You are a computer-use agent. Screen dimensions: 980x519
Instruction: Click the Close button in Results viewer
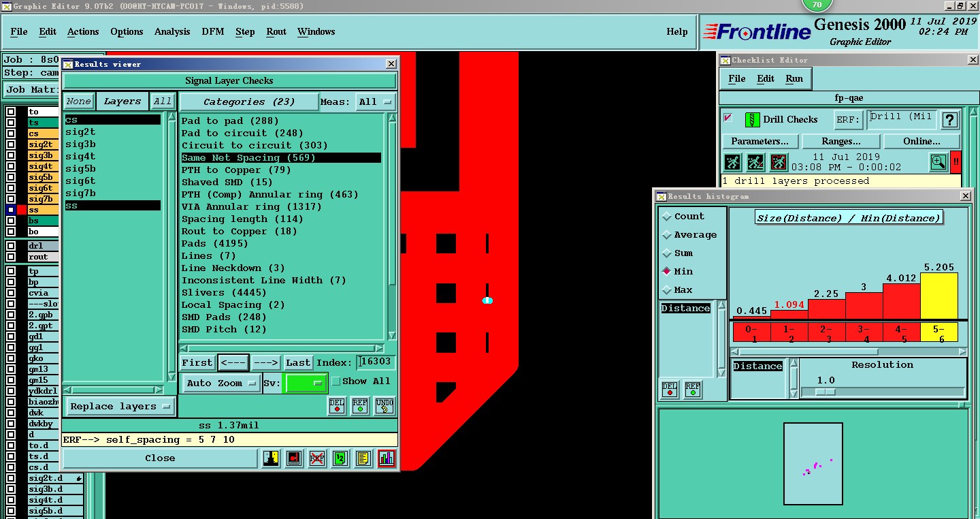coord(160,458)
